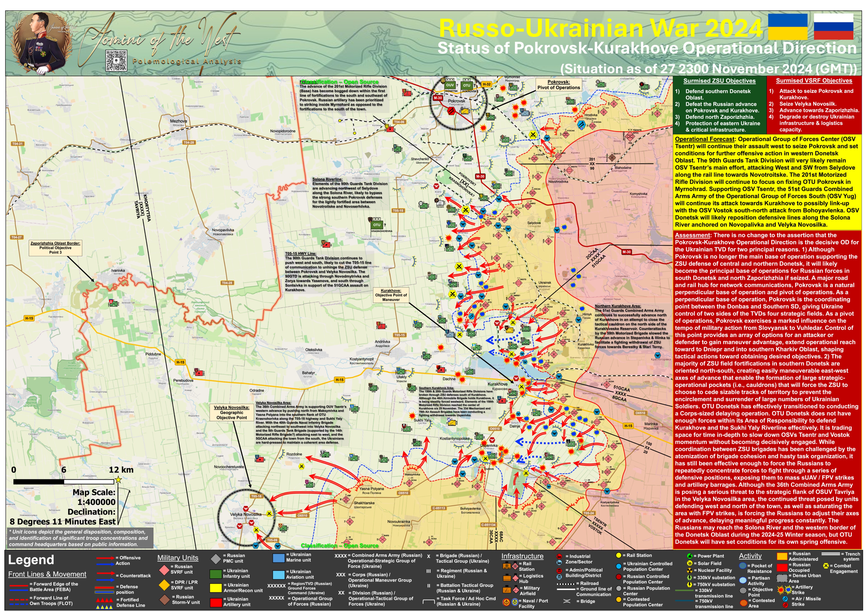Click the Russian Occupied red legend swatch
The width and height of the screenshot is (868, 612).
(782, 567)
